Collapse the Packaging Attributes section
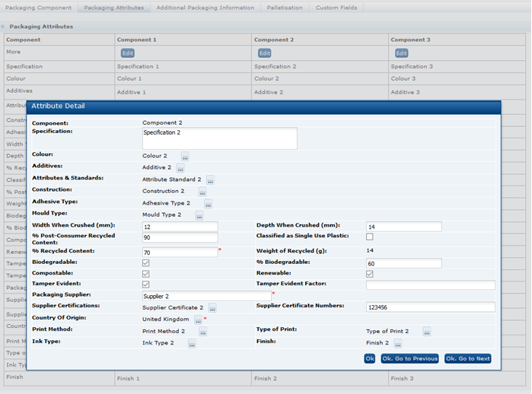Image resolution: width=532 pixels, height=394 pixels. 3,27
